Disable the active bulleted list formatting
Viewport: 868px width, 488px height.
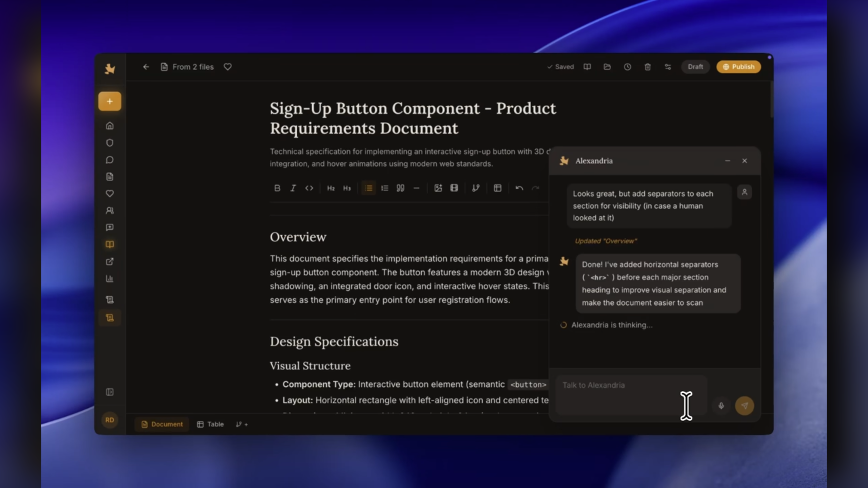[x=369, y=188]
